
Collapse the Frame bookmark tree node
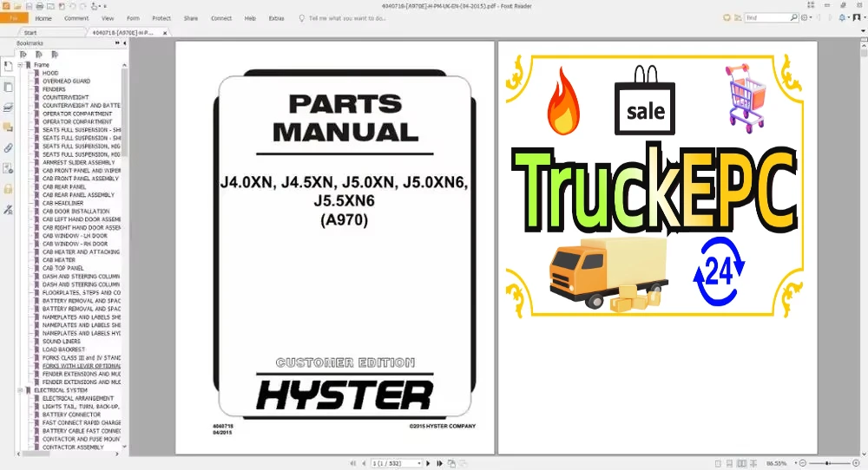coord(21,65)
